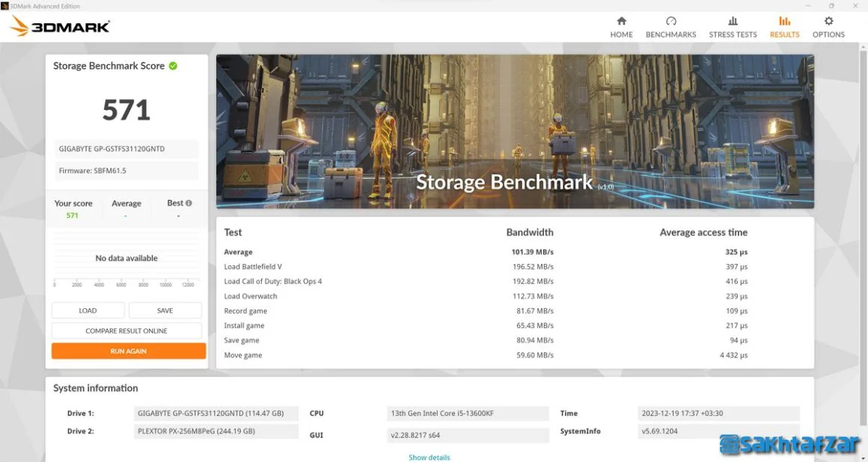Switch to STRESS TESTS tab label
The height and width of the screenshot is (462, 868).
coord(733,34)
